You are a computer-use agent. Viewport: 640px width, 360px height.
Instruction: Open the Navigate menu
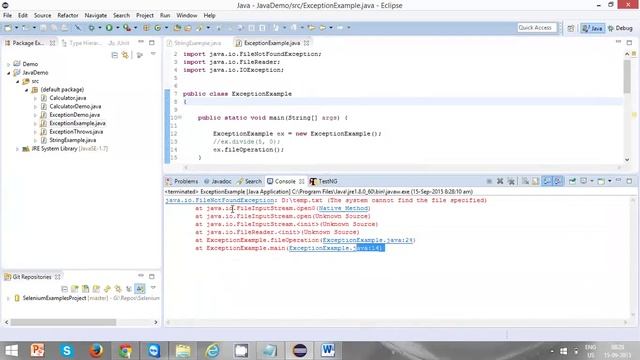(96, 16)
